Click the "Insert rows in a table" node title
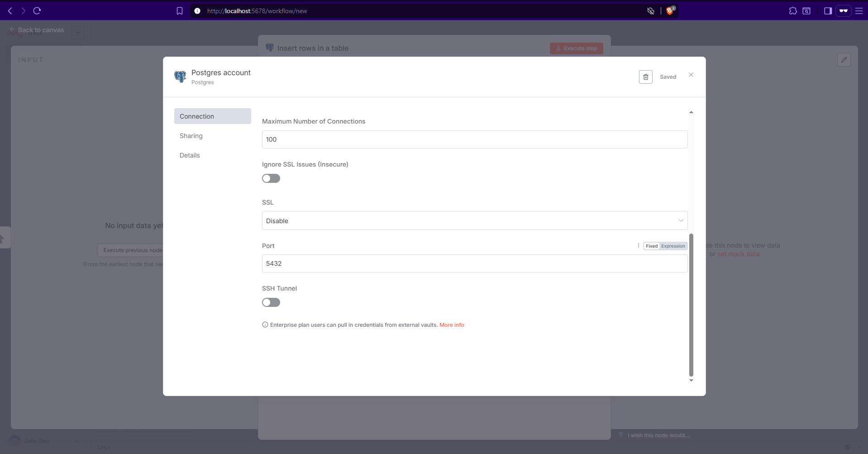This screenshot has height=454, width=868. 313,48
